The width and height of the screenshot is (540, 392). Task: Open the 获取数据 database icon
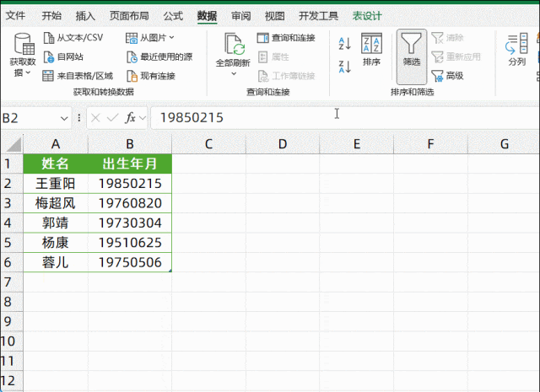point(24,44)
